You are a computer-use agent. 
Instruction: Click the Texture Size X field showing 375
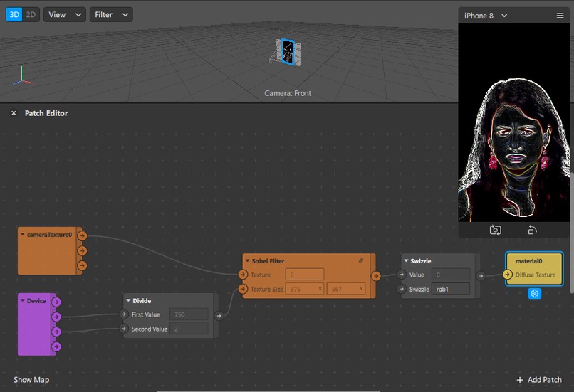click(x=305, y=289)
